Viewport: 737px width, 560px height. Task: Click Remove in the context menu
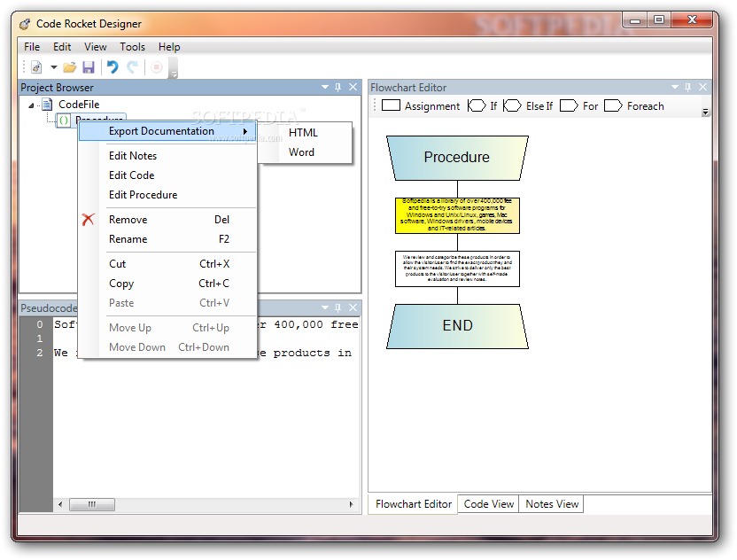167,220
